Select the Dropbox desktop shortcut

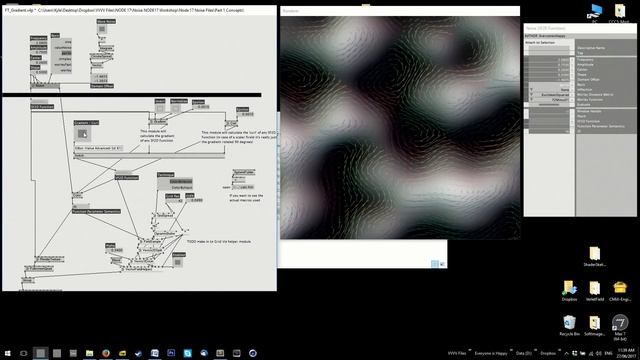click(x=569, y=291)
